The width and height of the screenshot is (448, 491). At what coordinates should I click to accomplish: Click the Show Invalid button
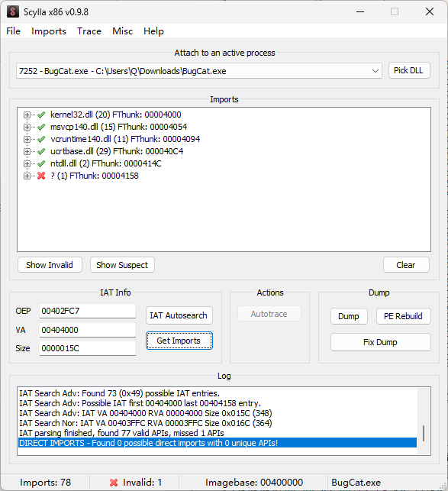pyautogui.click(x=50, y=265)
